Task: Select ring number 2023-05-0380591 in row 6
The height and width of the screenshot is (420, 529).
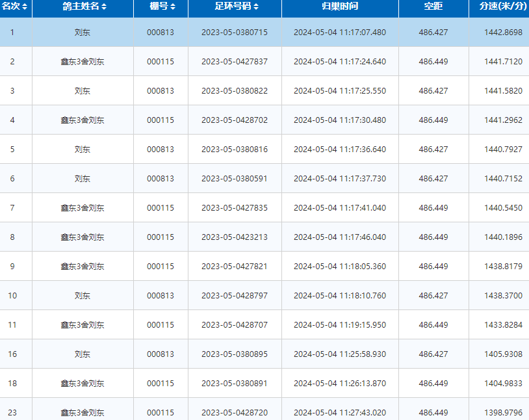Action: point(234,179)
